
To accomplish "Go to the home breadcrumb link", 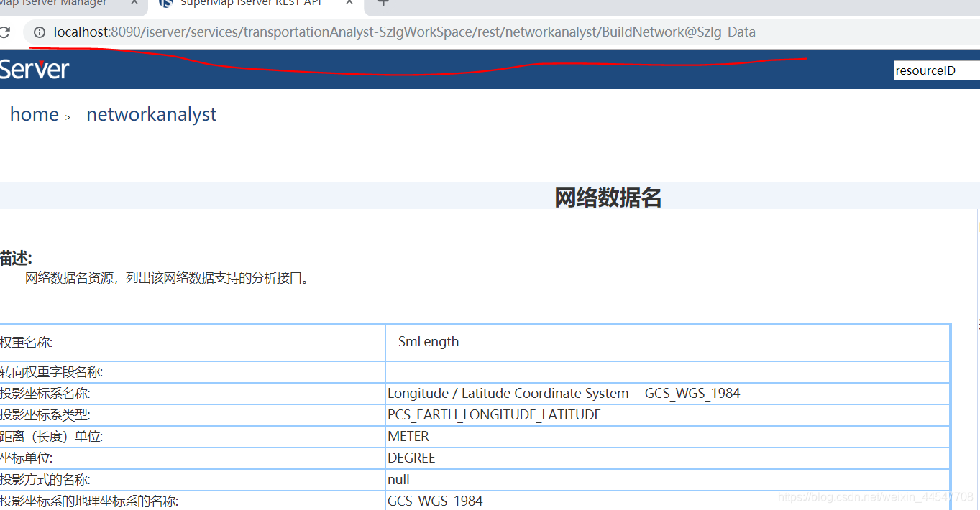I will 34,114.
